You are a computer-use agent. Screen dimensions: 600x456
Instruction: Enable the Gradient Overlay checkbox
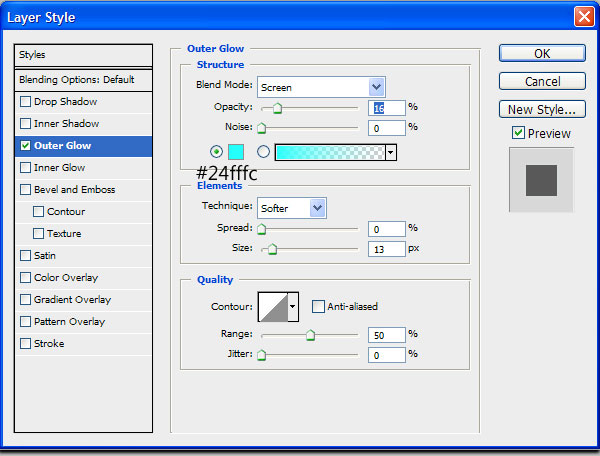pos(26,300)
